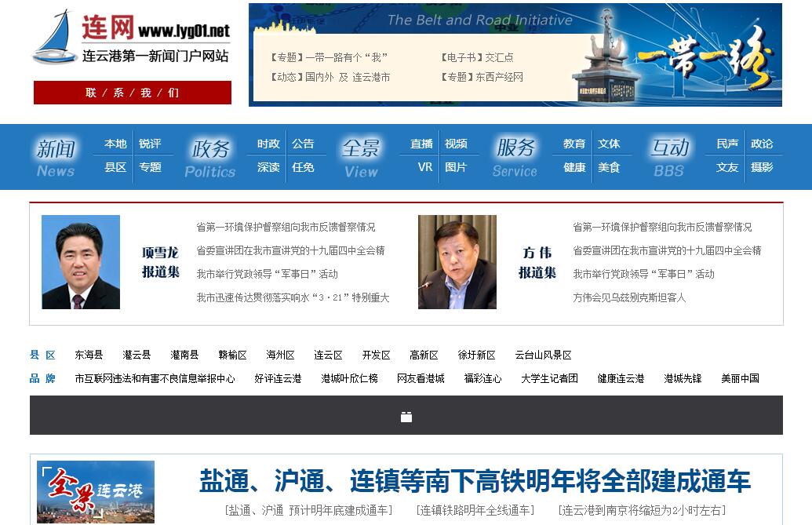This screenshot has width=812, height=525.
Task: Open headline about 盐通、沪通、连镇 high-speed rail
Action: click(475, 481)
